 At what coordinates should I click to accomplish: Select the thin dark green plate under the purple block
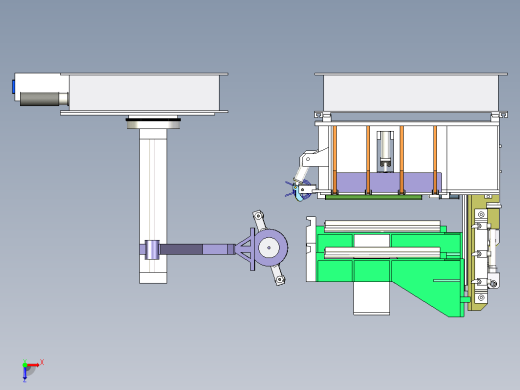pyautogui.click(x=374, y=197)
